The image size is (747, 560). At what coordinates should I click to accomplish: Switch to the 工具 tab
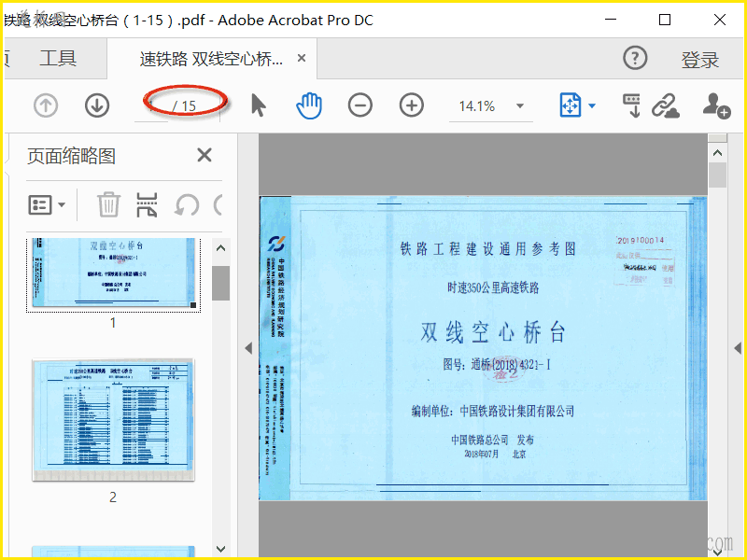58,58
